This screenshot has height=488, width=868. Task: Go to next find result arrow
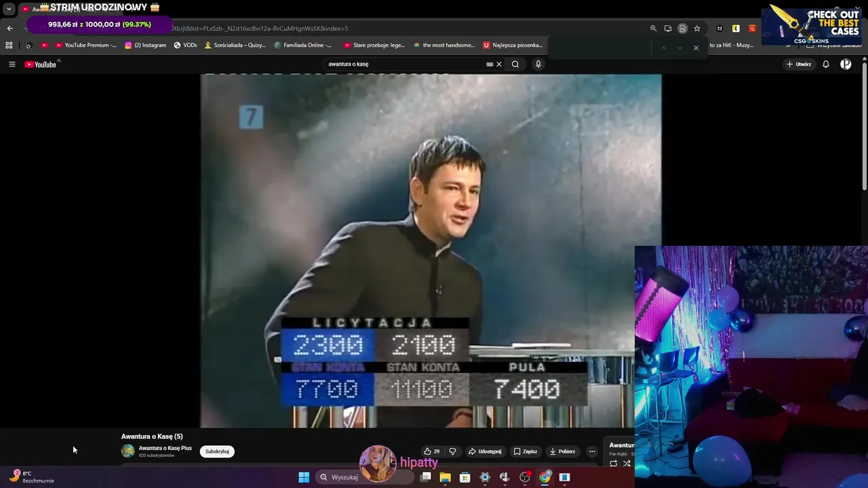point(679,48)
